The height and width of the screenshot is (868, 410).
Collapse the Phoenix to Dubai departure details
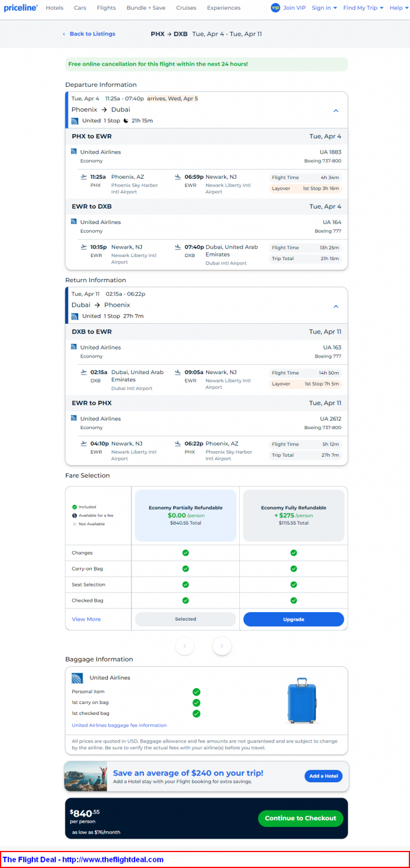[335, 111]
